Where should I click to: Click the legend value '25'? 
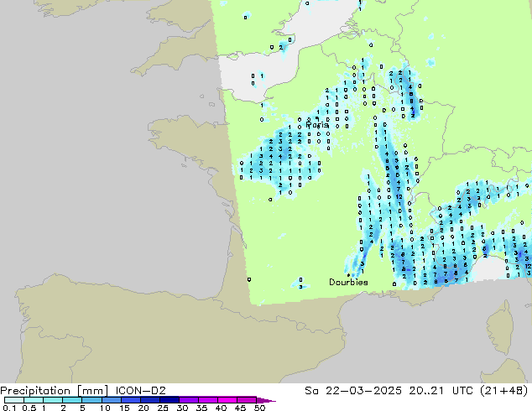click(163, 408)
